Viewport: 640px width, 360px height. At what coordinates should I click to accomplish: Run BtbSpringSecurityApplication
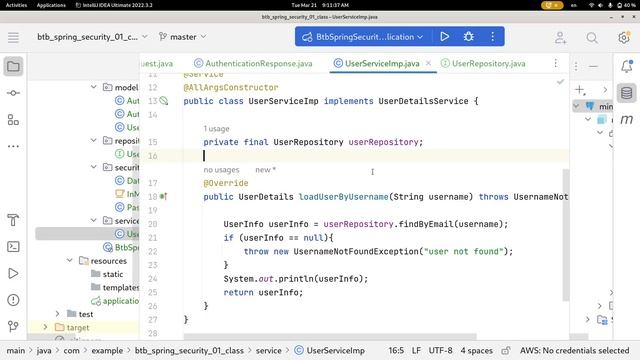click(x=444, y=37)
